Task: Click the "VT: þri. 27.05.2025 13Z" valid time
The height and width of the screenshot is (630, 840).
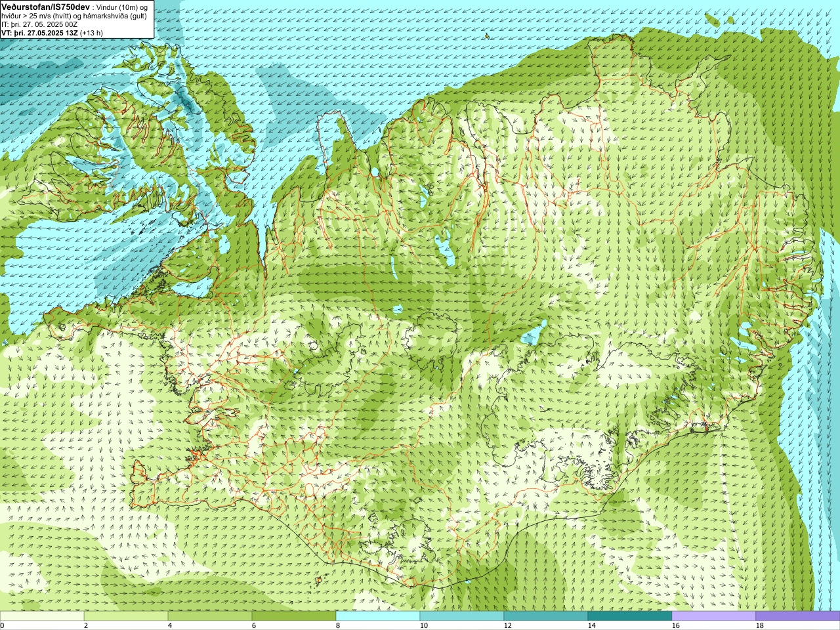Action: click(39, 33)
